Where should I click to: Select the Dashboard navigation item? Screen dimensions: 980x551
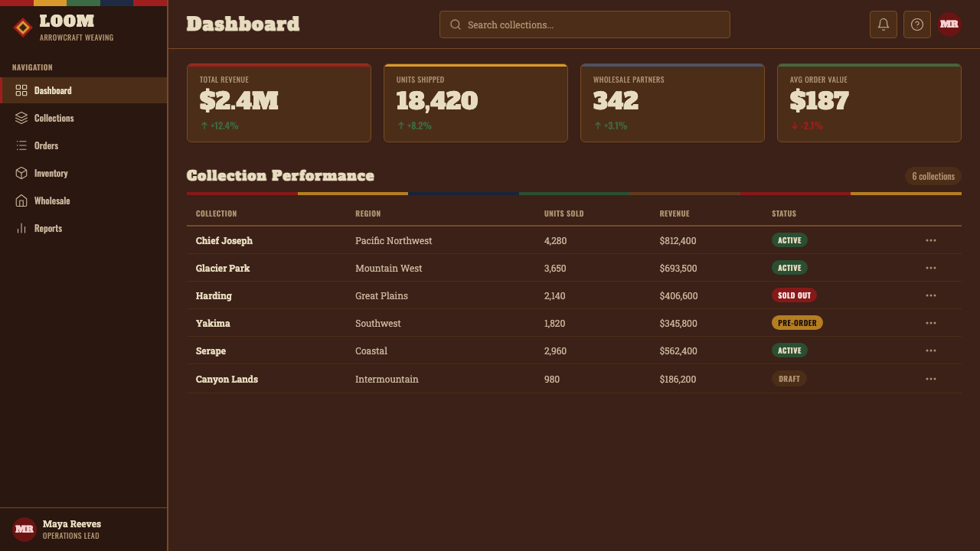coord(83,90)
